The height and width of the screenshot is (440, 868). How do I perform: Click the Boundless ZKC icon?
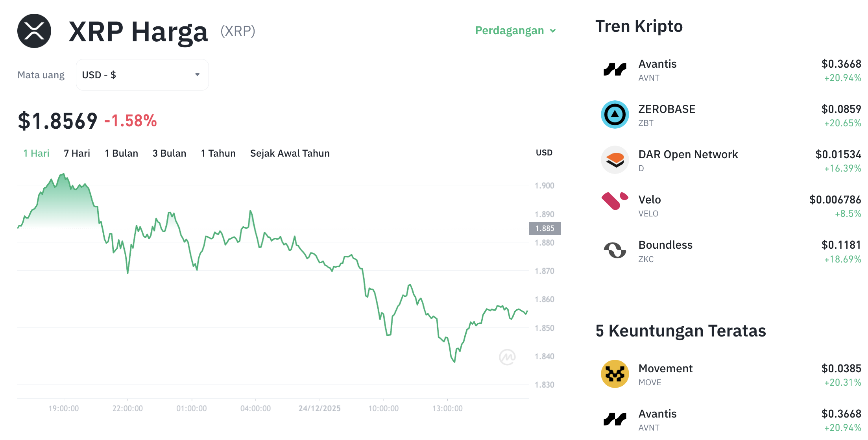(614, 251)
